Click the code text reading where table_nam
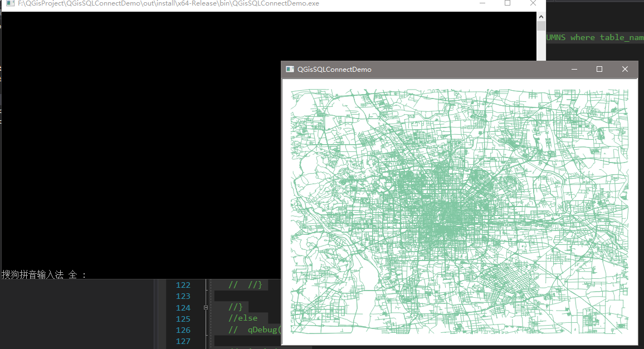Viewport: 644px width, 349px height. click(608, 37)
